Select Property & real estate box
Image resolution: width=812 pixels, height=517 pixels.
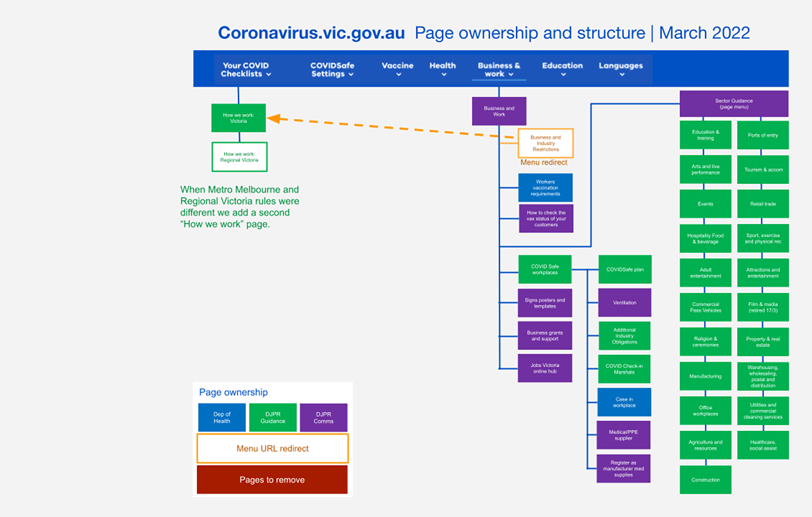tap(763, 342)
